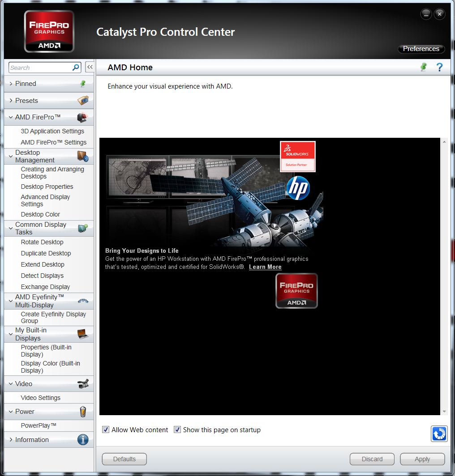455x476 pixels.
Task: Click the web content scrollbar up arrow
Action: point(444,142)
